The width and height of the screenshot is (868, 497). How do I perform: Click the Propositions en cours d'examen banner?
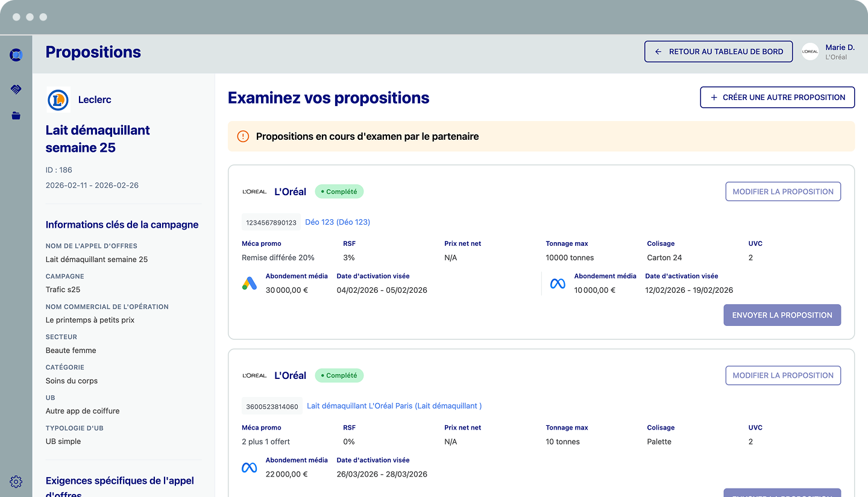[541, 136]
